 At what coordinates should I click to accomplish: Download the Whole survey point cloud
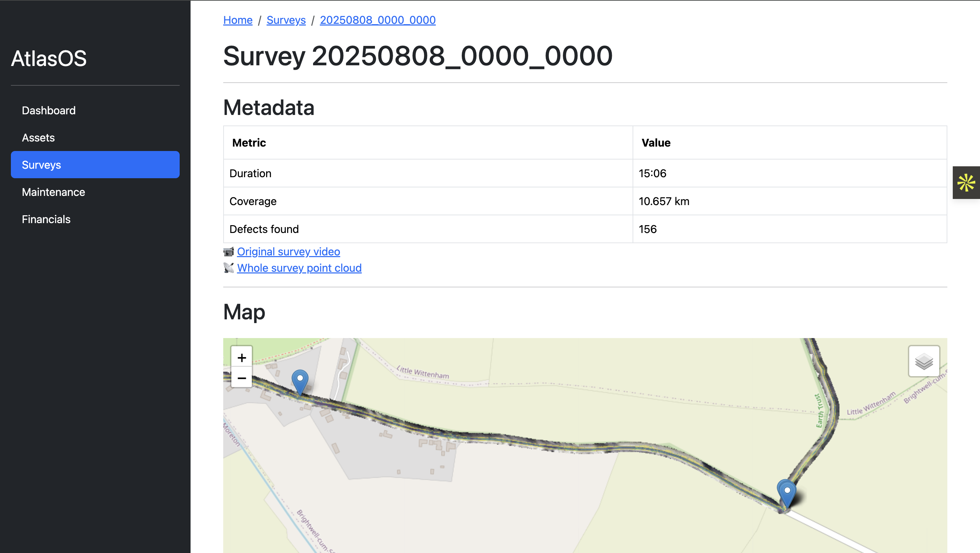(x=299, y=268)
